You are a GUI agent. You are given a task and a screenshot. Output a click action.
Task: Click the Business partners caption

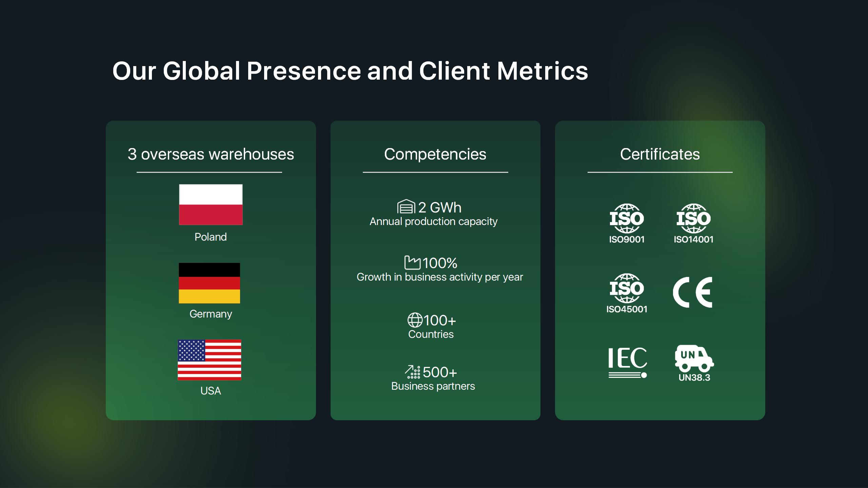tap(433, 386)
